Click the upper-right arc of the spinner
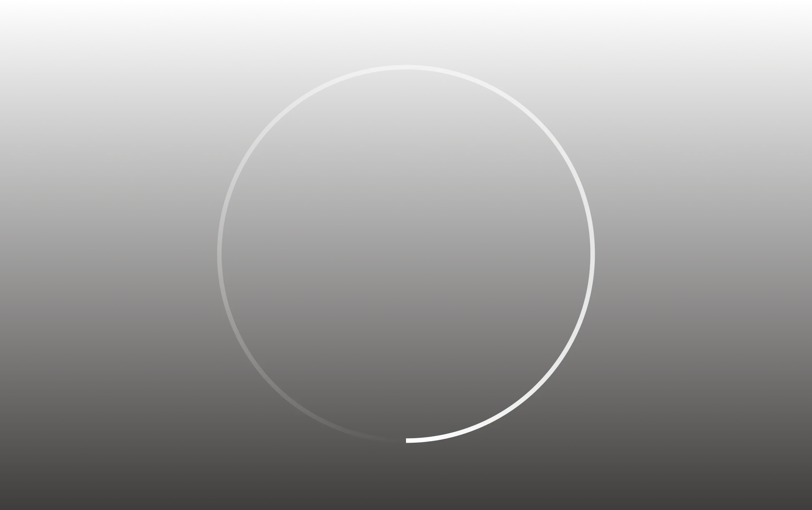 tap(538, 122)
